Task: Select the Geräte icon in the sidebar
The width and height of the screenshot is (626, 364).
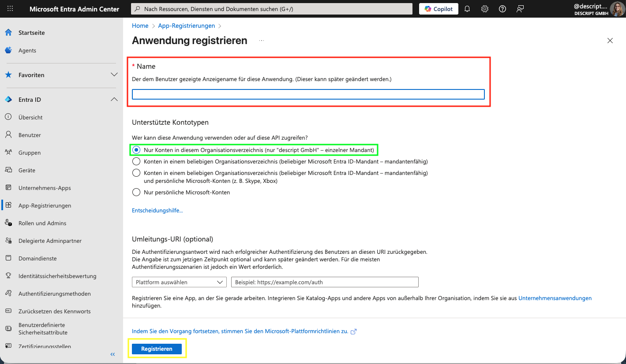Action: pyautogui.click(x=8, y=170)
